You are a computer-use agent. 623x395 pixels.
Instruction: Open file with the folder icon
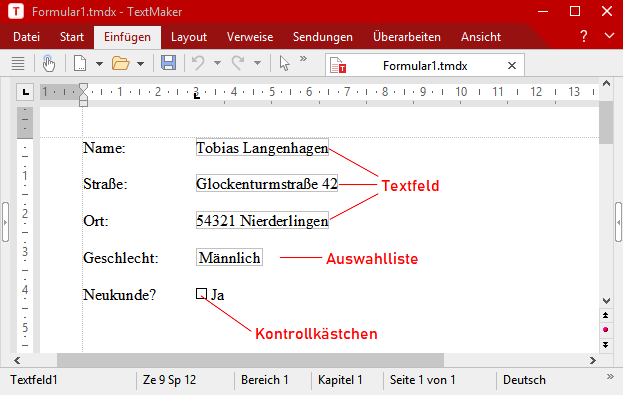click(120, 63)
